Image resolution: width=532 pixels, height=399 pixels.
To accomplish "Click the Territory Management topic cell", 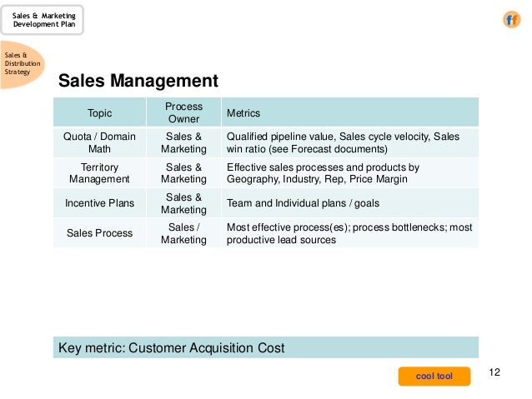I will point(99,172).
